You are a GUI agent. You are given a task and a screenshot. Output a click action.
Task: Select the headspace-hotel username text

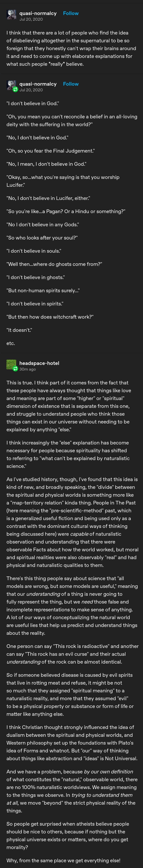point(40,363)
